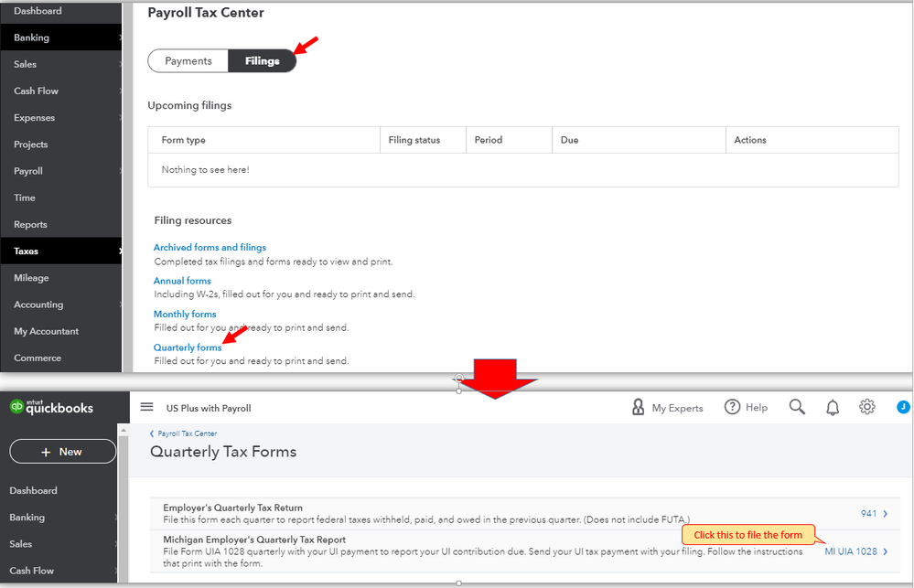Open the Monthly forms link

point(185,314)
